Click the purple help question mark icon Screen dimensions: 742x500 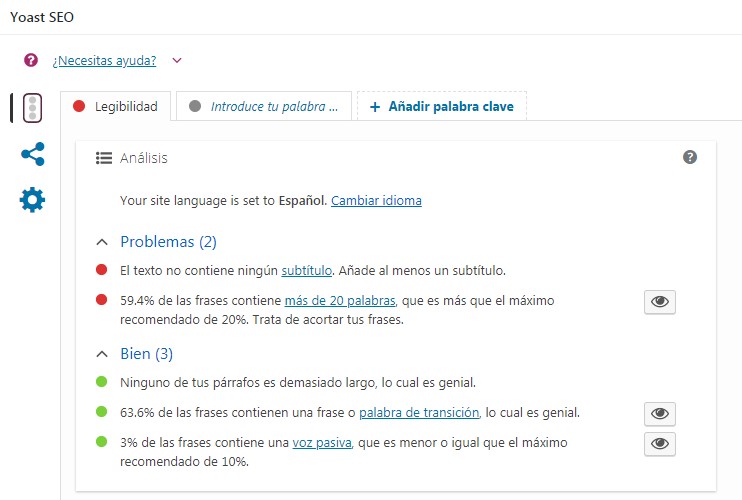31,60
